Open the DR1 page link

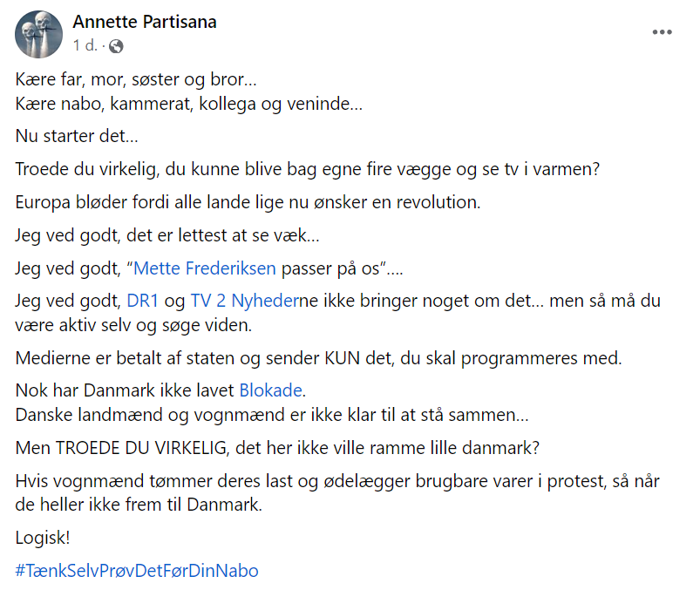pos(143,301)
